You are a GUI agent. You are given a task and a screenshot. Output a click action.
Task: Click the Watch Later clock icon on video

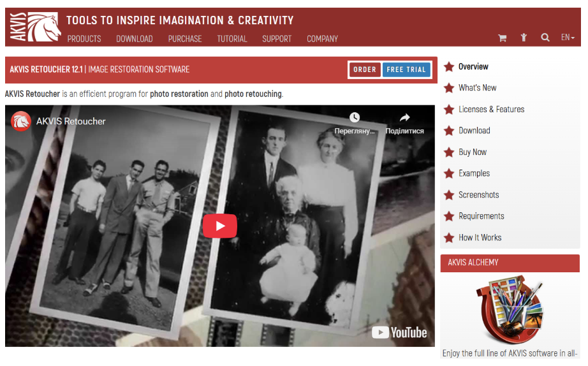(x=355, y=117)
